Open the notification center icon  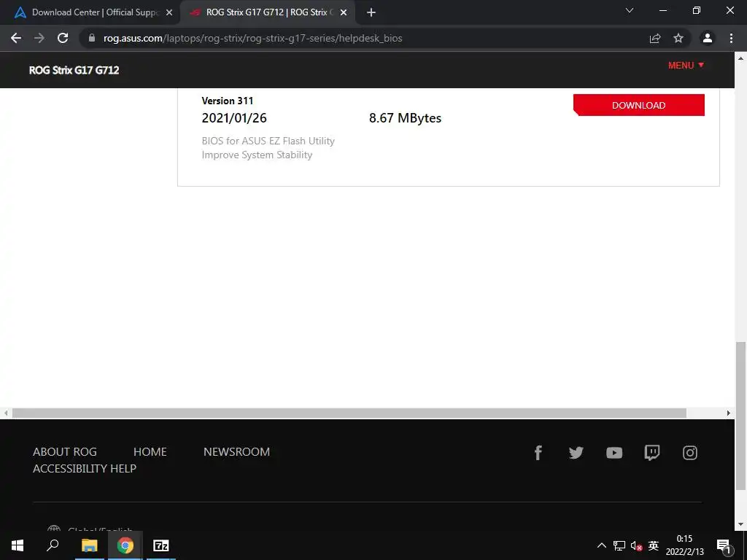point(723,545)
